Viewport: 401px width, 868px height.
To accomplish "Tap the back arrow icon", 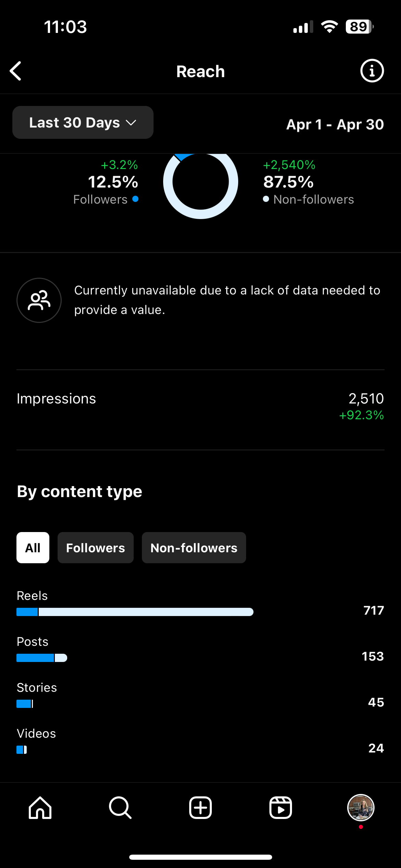I will [x=16, y=71].
